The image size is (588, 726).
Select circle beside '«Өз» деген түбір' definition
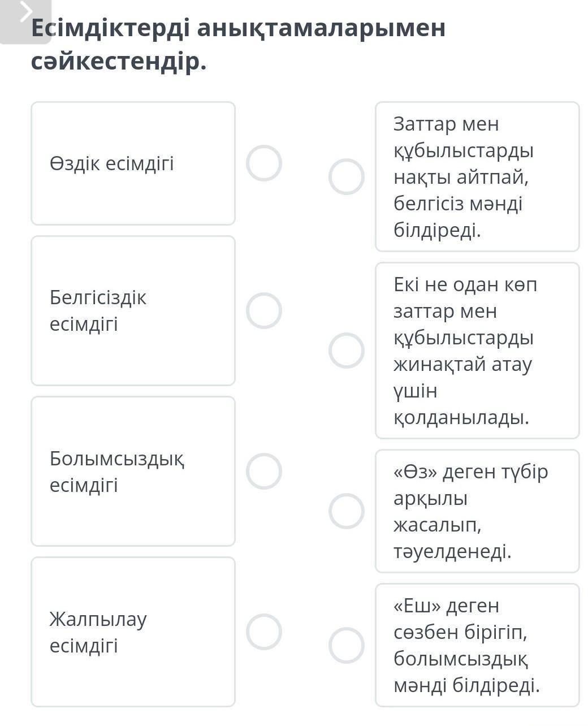(347, 511)
